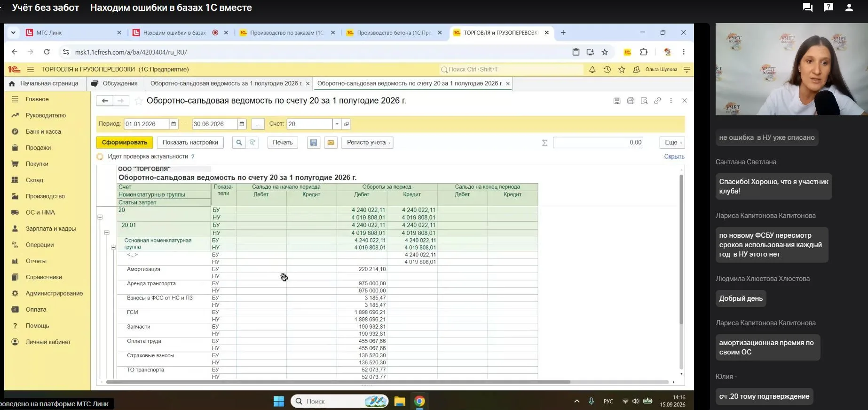Open the start date calendar picker
The height and width of the screenshot is (410, 868).
coord(174,124)
